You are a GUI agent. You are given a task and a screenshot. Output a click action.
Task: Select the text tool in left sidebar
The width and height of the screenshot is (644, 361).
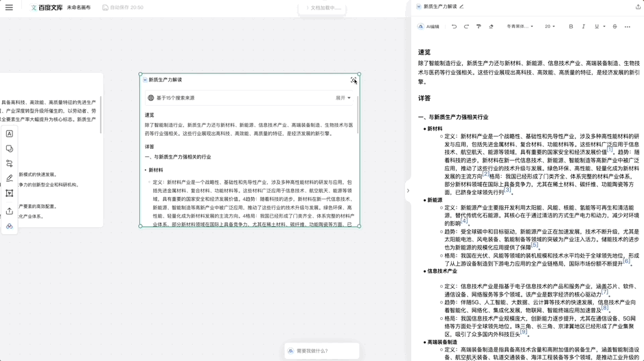10,134
